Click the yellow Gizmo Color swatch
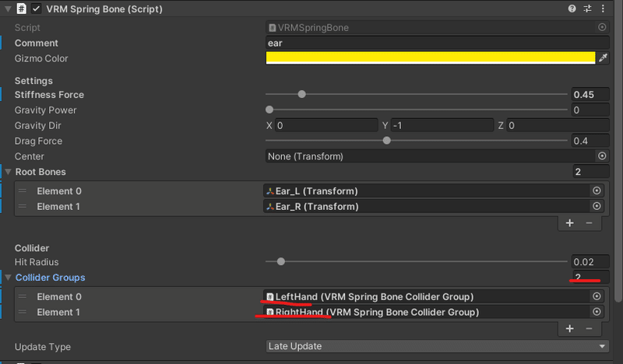 point(430,58)
